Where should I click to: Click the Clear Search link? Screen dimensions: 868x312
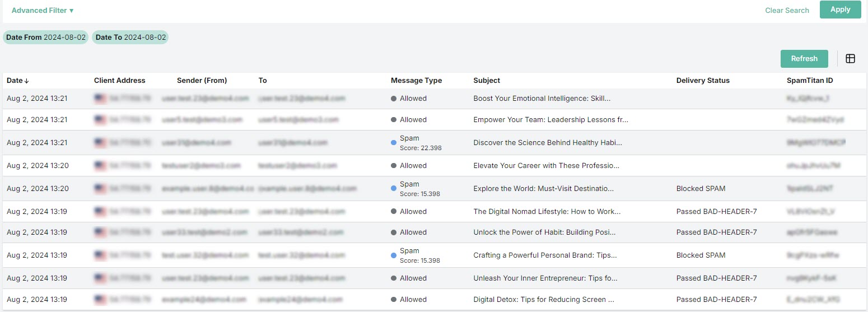787,11
